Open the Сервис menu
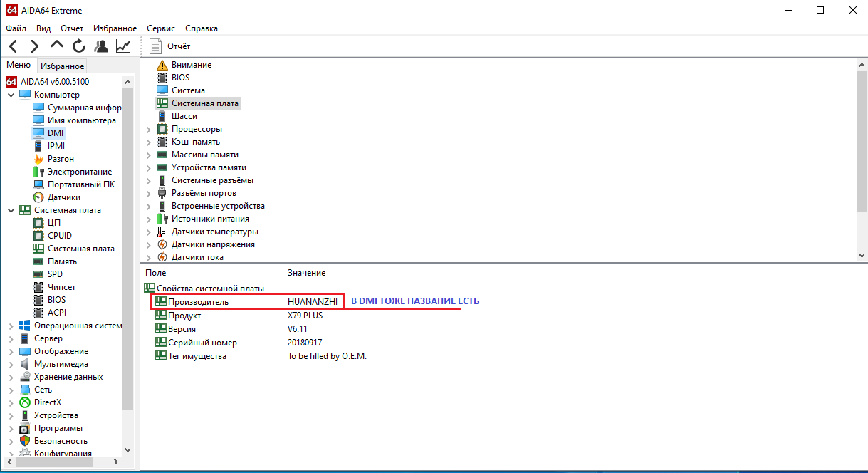Viewport: 868px width, 473px height. tap(161, 28)
